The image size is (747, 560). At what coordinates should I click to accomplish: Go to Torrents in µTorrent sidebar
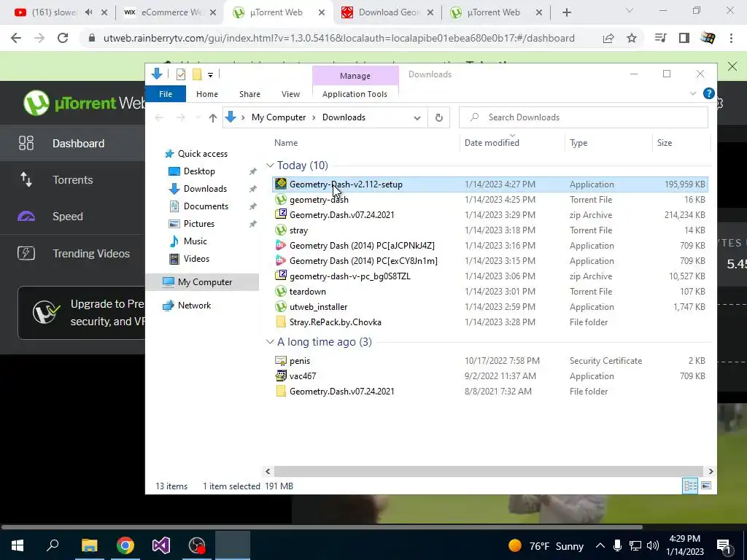[72, 180]
